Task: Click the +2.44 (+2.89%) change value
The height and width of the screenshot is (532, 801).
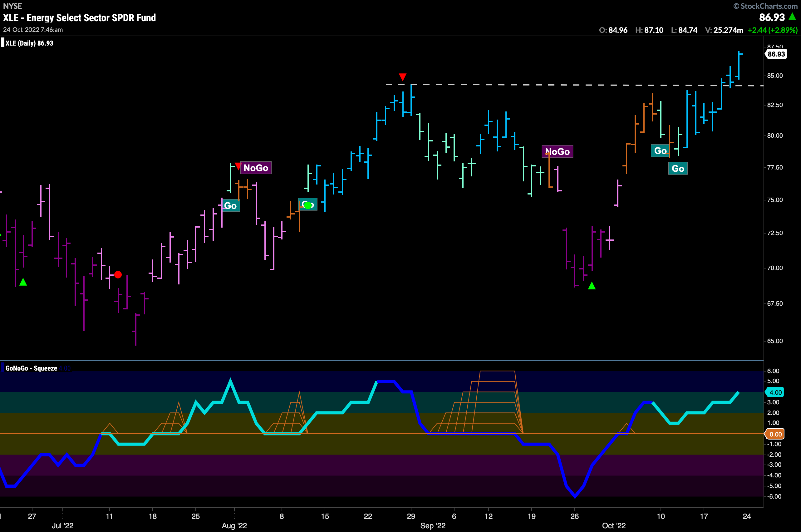Action: tap(773, 30)
